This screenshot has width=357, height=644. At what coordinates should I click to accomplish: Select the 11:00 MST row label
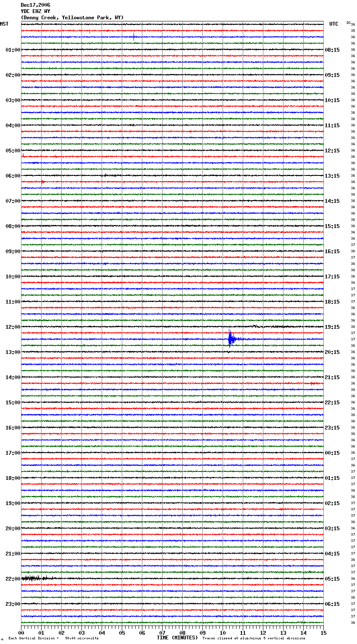[x=13, y=302]
